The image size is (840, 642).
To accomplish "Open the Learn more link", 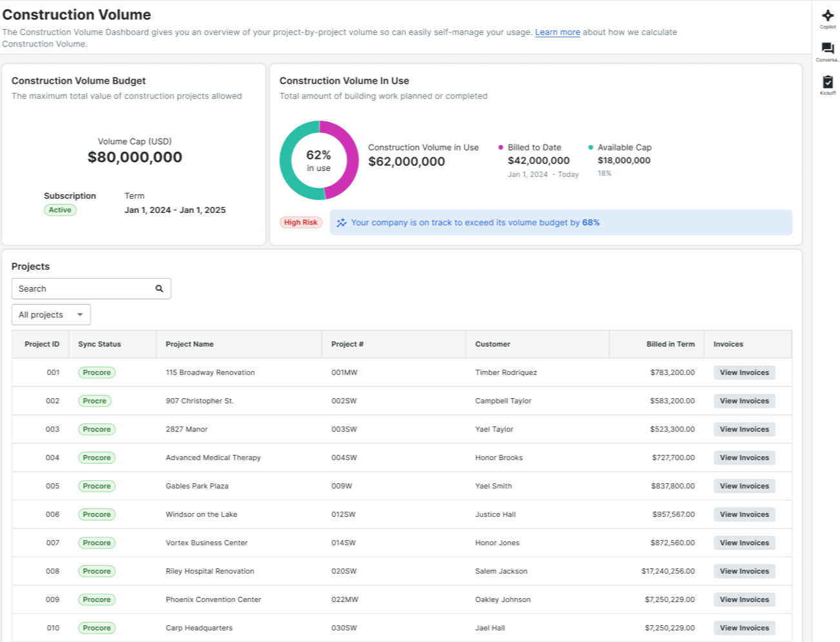I will pyautogui.click(x=557, y=32).
